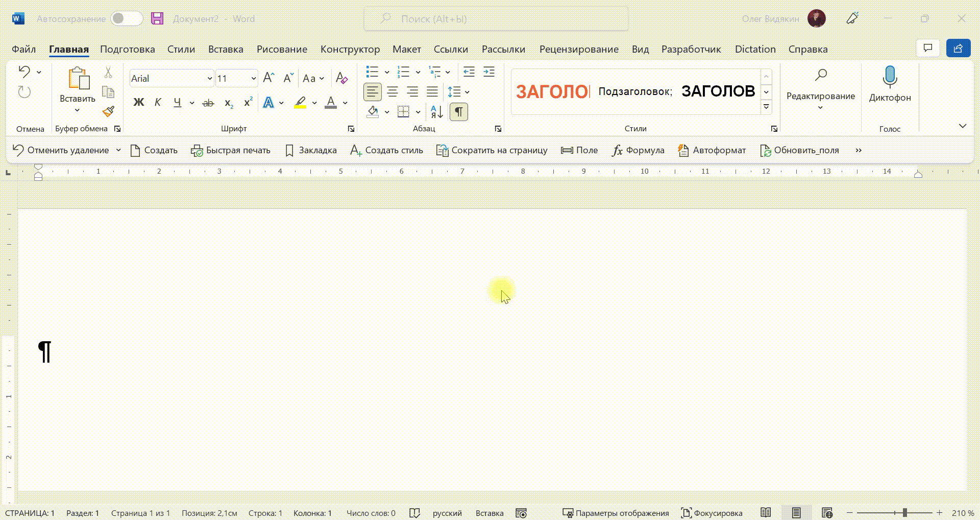Click Сократить на страницу button
Image resolution: width=980 pixels, height=520 pixels.
point(492,150)
